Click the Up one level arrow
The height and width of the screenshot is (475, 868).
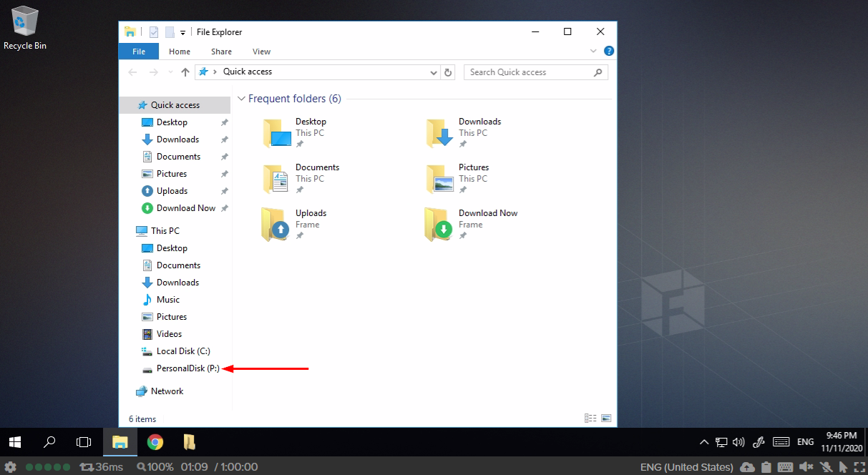click(185, 72)
